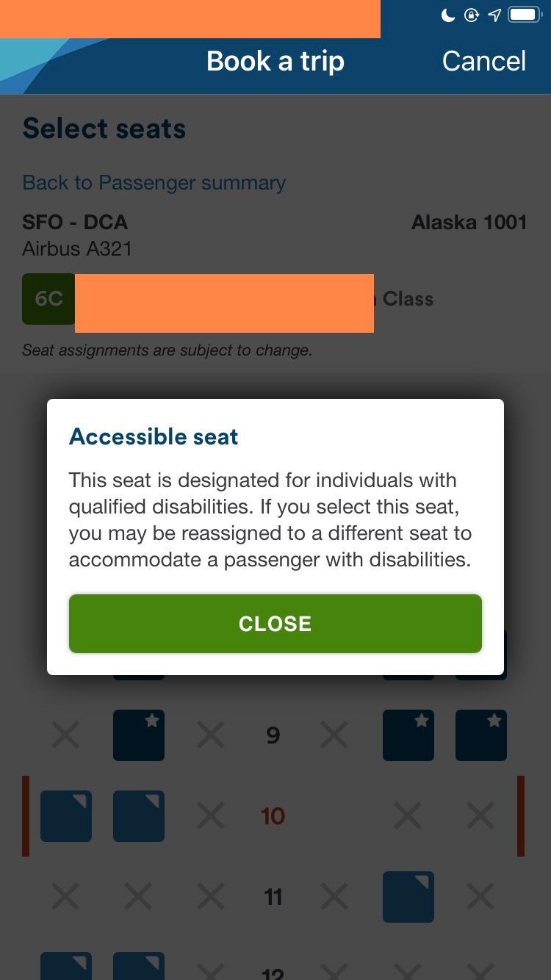Pick seat 12B in row 12
551x980 pixels.
(x=139, y=965)
